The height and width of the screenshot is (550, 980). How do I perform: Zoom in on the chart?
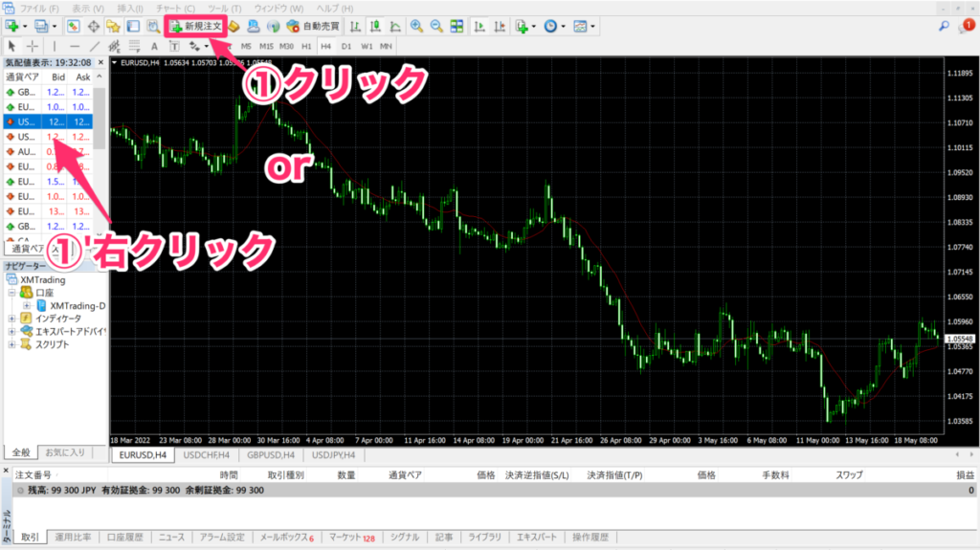point(416,26)
